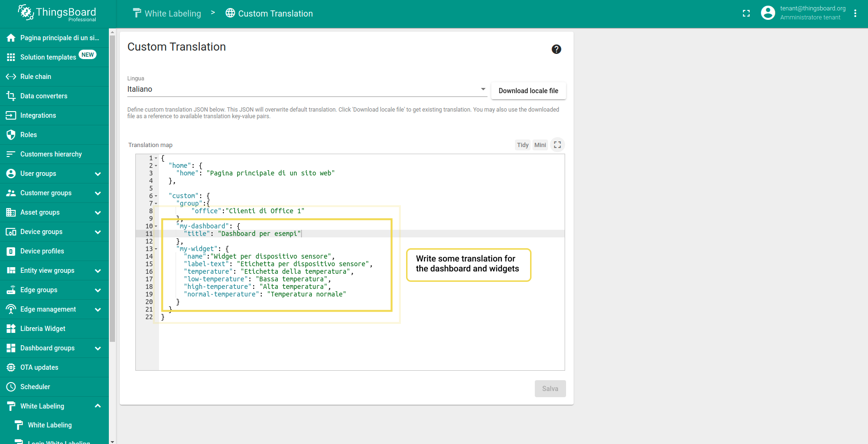
Task: Click the help question mark icon
Action: coord(556,49)
